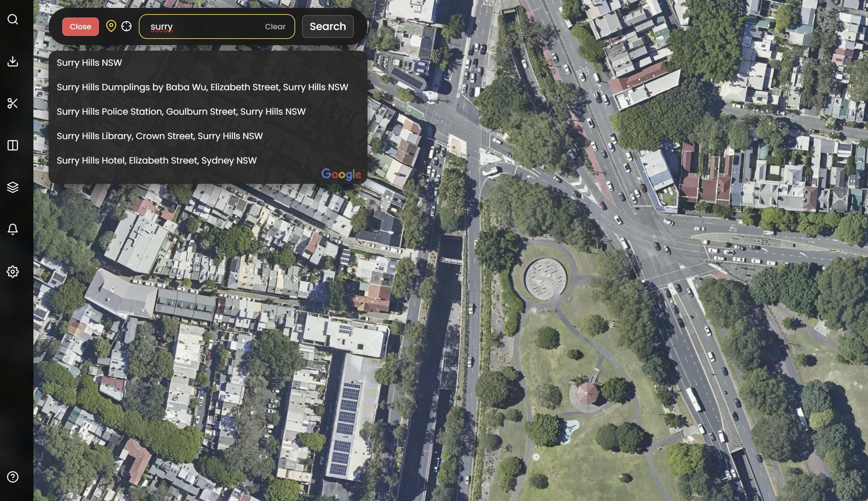Screen dimensions: 868x501
Task: Open help via the question mark icon
Action: point(13,477)
